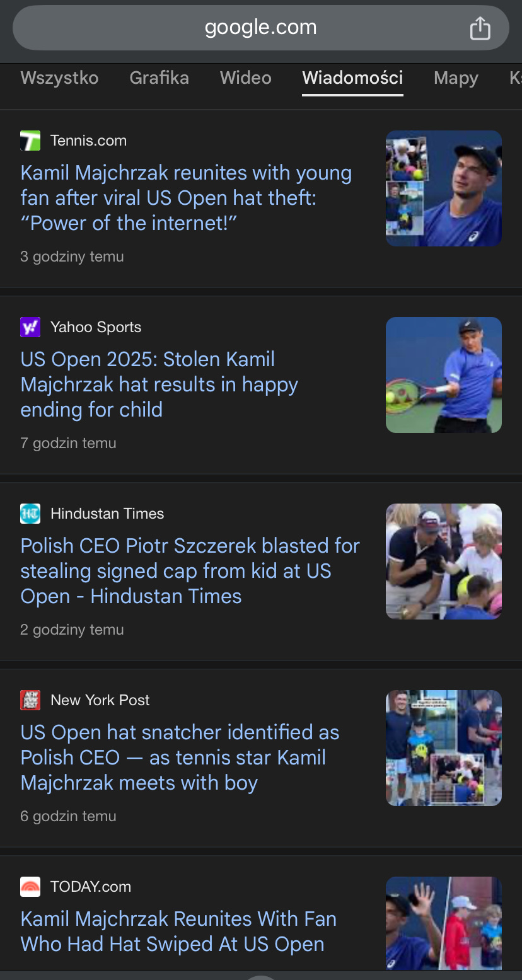Image resolution: width=522 pixels, height=980 pixels.
Task: Click the New York Post favicon icon
Action: tap(30, 700)
